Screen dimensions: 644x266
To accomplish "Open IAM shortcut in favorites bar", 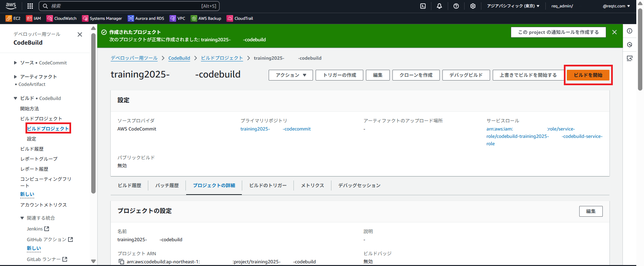I will (34, 18).
